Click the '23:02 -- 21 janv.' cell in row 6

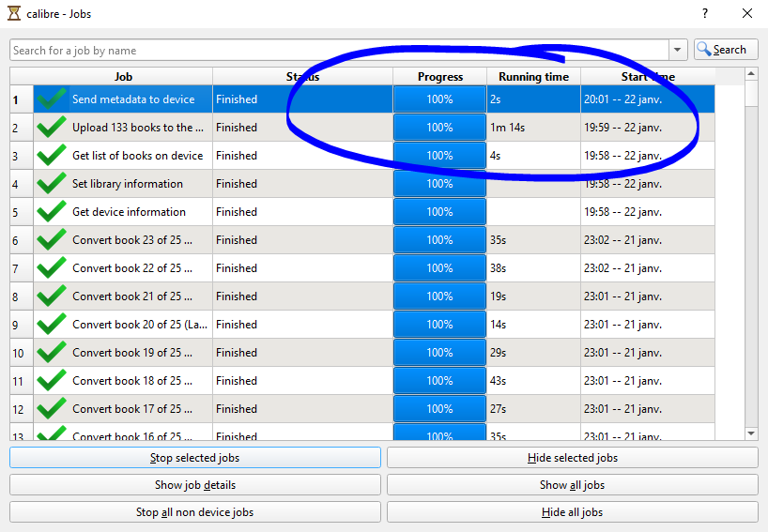648,240
